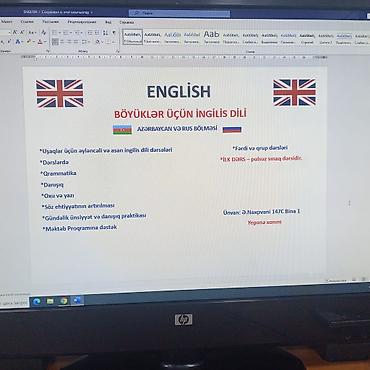Open the Рецензирование ribbon tab
Image resolution: width=370 pixels, height=370 pixels.
click(x=82, y=22)
